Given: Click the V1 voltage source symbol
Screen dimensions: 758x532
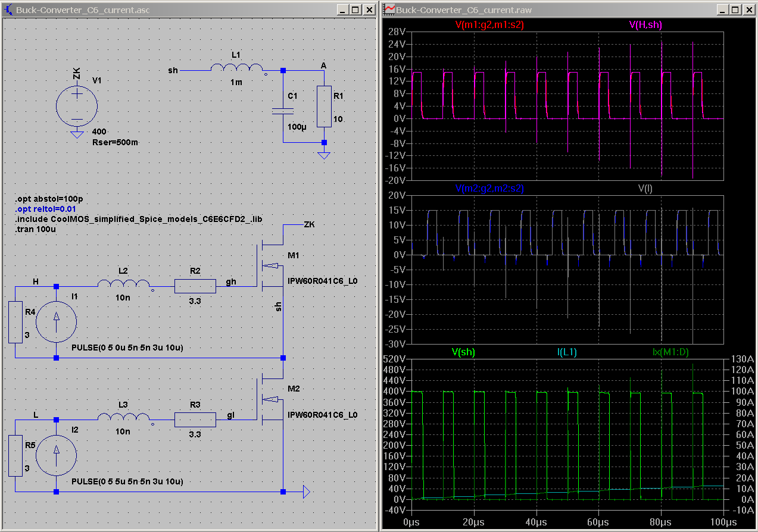Looking at the screenshot, I should [x=77, y=105].
